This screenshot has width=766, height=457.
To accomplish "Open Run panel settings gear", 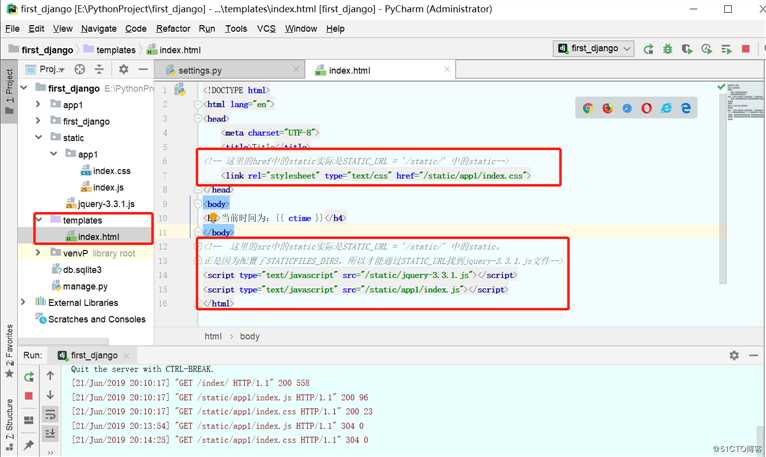I will coord(734,355).
